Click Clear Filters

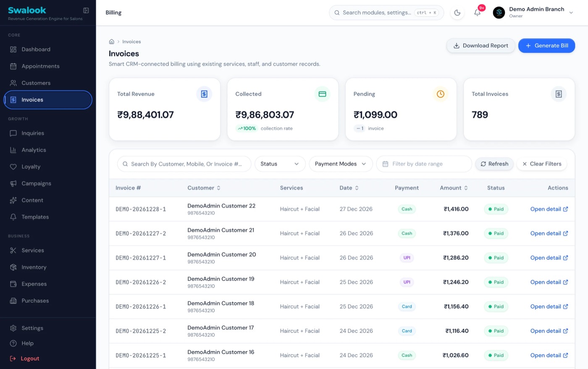(x=542, y=164)
